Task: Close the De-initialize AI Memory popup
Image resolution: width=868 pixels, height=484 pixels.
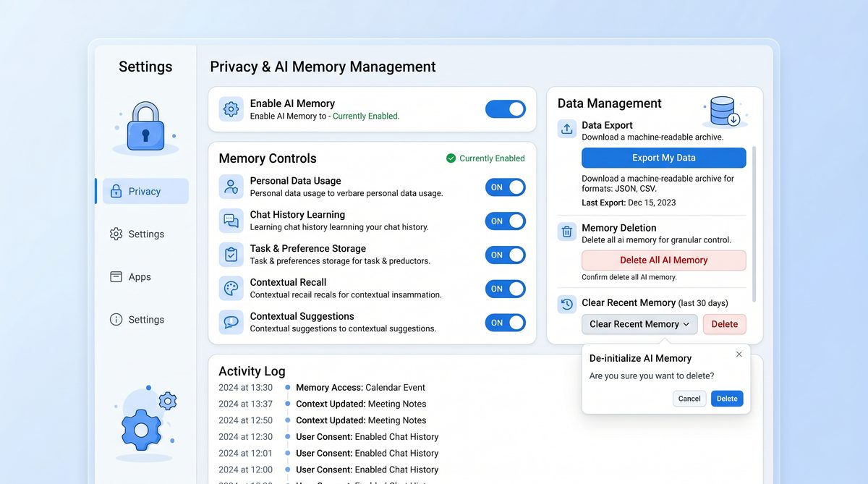Action: click(739, 354)
